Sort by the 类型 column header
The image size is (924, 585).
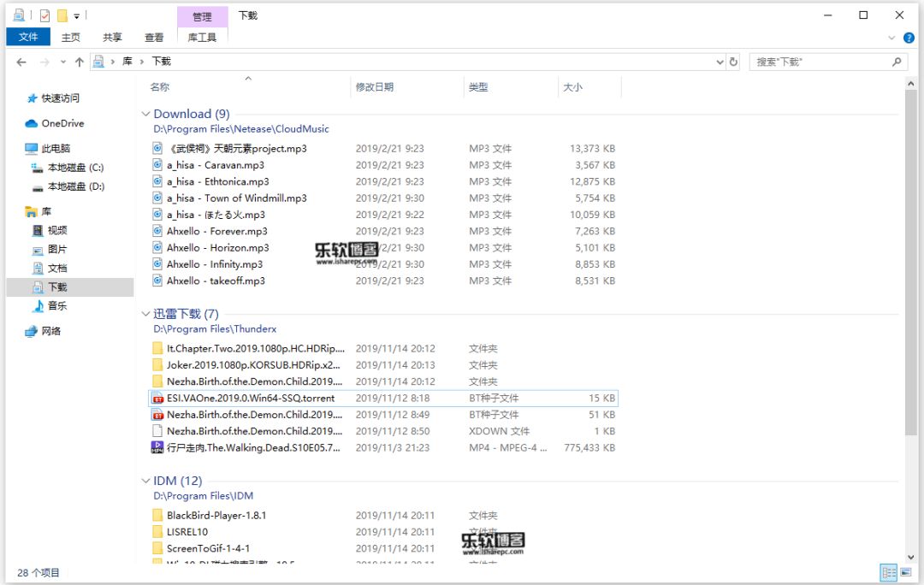478,87
